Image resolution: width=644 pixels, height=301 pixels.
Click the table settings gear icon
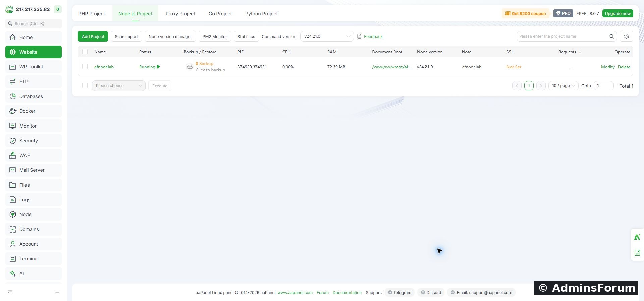click(626, 36)
